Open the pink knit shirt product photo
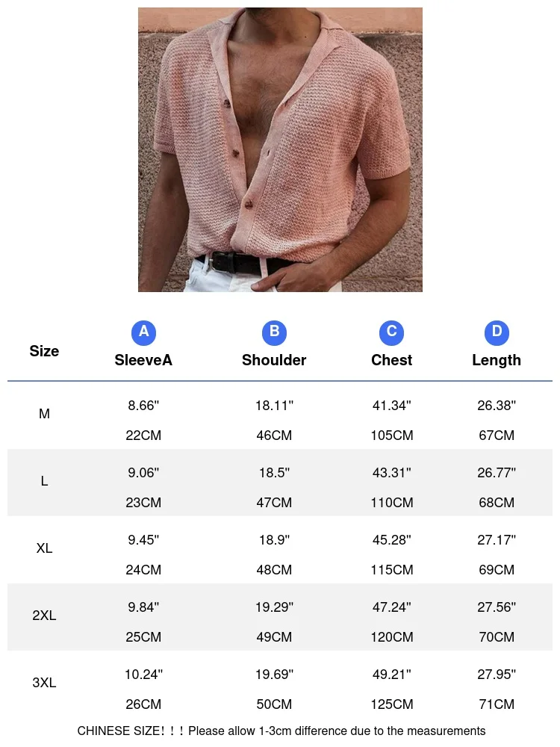 point(280,149)
